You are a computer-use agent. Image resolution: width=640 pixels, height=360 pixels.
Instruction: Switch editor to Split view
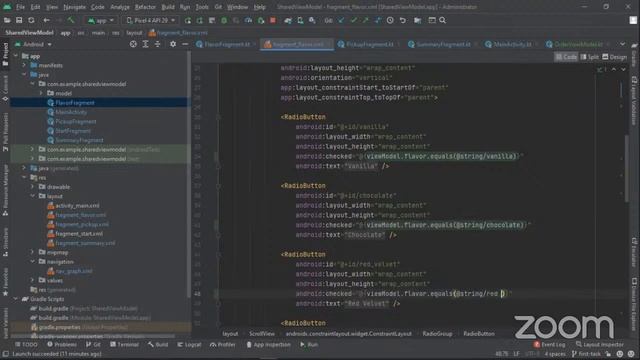[590, 57]
